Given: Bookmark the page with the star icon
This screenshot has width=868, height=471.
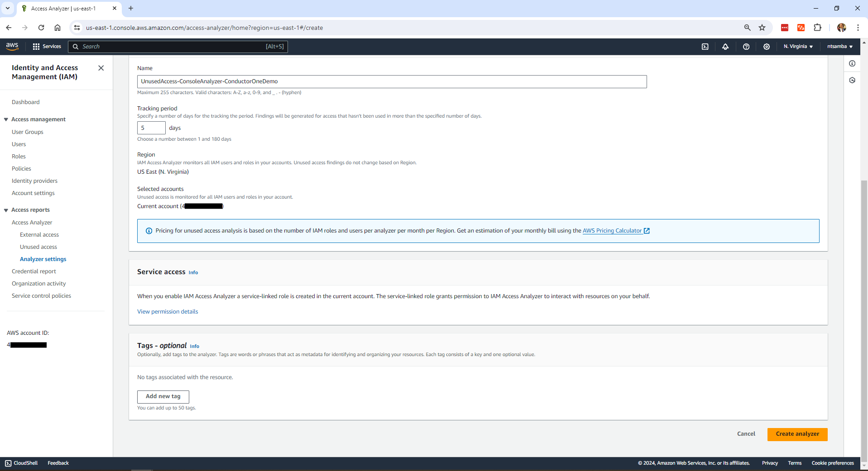Looking at the screenshot, I should tap(762, 28).
